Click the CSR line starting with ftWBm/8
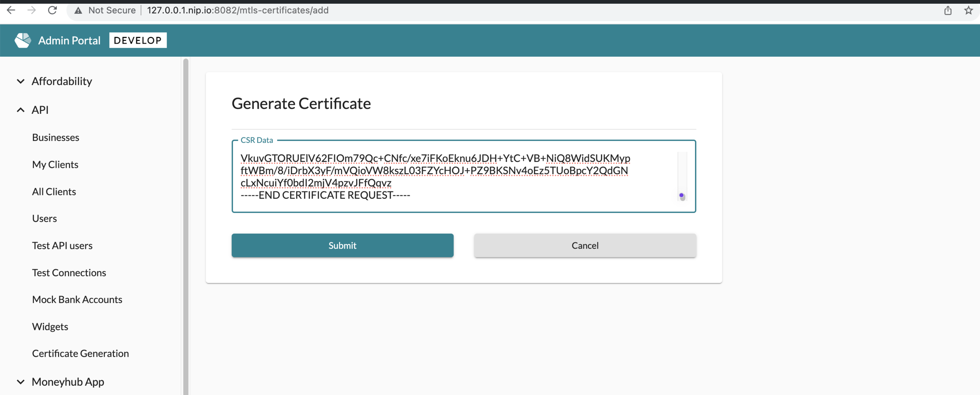 [434, 170]
